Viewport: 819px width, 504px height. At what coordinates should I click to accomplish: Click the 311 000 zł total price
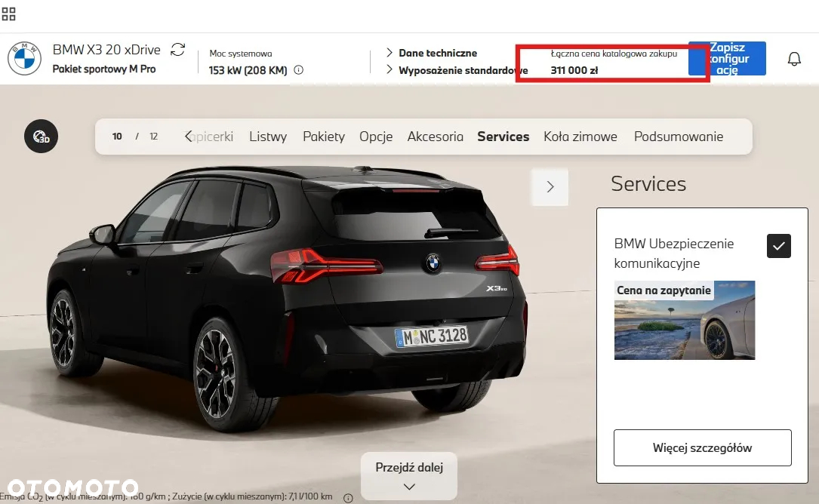[574, 70]
